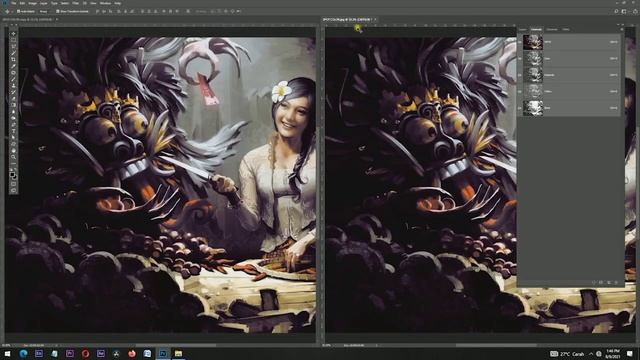Create new channel icon
The height and width of the screenshot is (360, 640).
pos(609,282)
